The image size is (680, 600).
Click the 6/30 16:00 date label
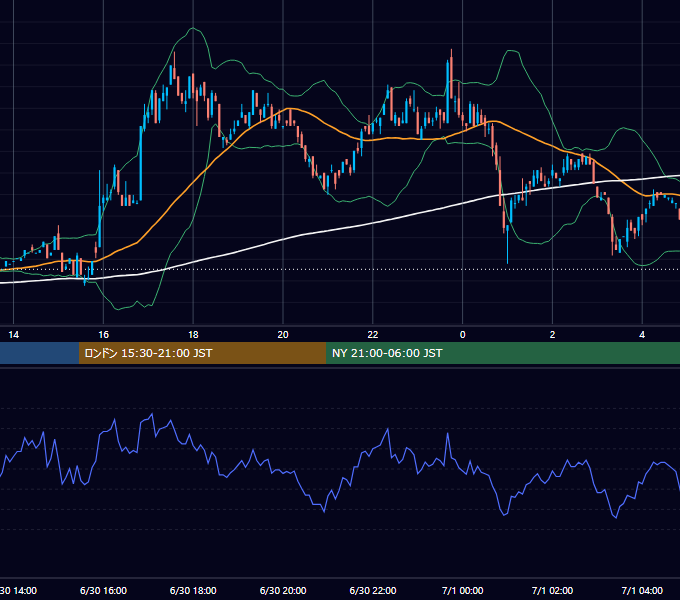pyautogui.click(x=103, y=590)
